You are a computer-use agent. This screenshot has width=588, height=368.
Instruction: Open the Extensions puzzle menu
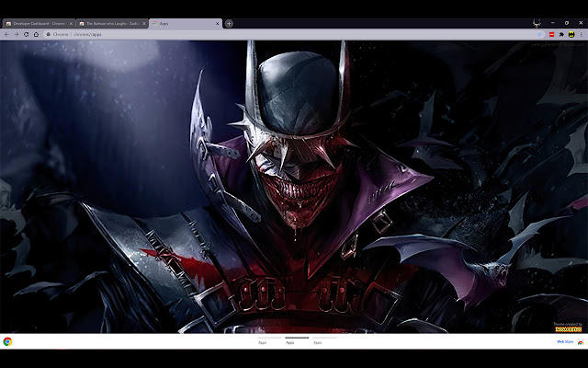(x=561, y=34)
